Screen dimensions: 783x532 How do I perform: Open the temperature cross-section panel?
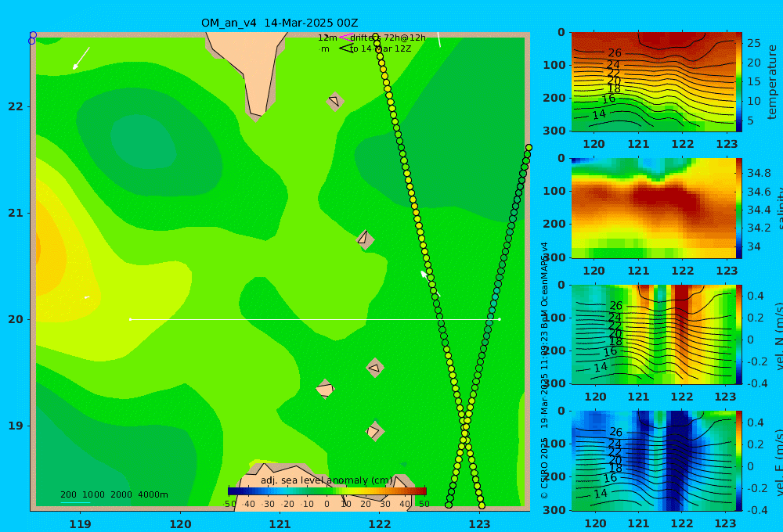coord(653,82)
